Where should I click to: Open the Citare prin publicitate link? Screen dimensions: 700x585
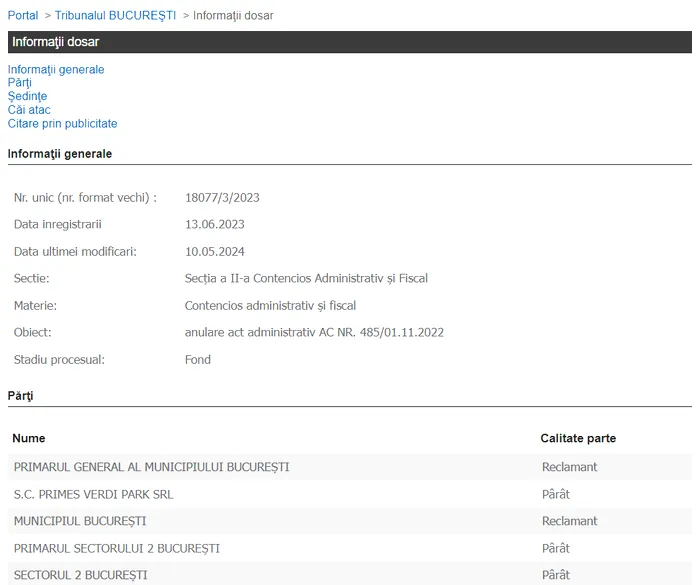[62, 124]
